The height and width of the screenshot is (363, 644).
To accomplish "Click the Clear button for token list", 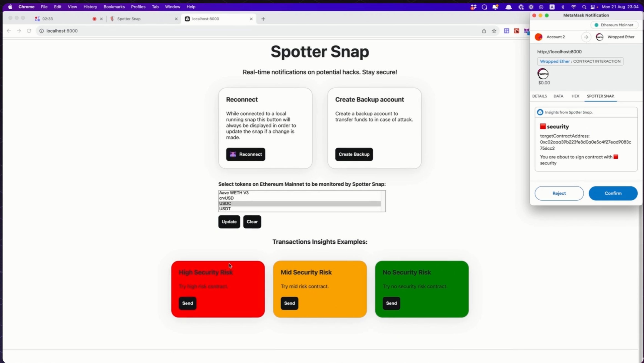I will [252, 222].
